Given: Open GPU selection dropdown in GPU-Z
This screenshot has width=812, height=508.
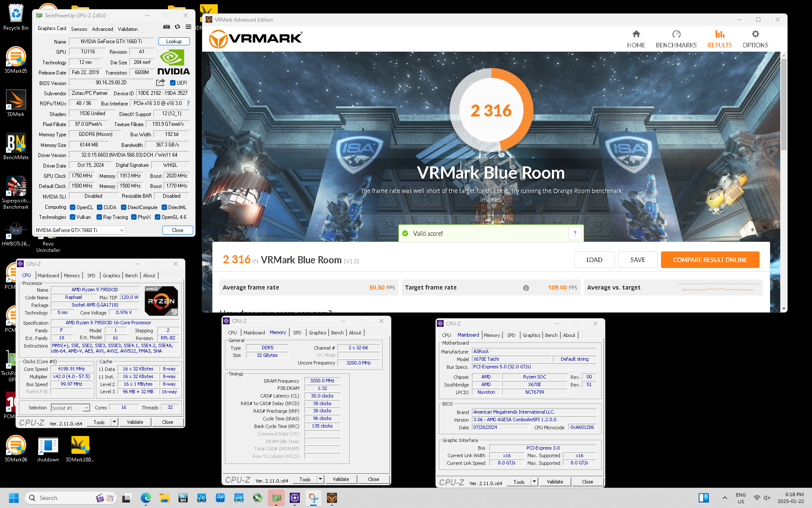Looking at the screenshot, I should [80, 230].
